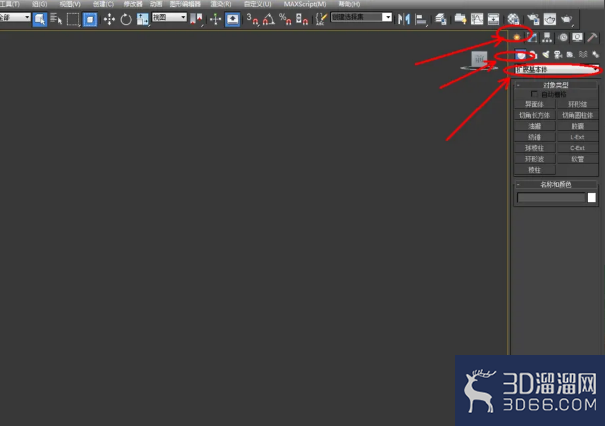Open the selection filter dropdown 全部
Viewport: 605px width, 426px height.
[15, 17]
